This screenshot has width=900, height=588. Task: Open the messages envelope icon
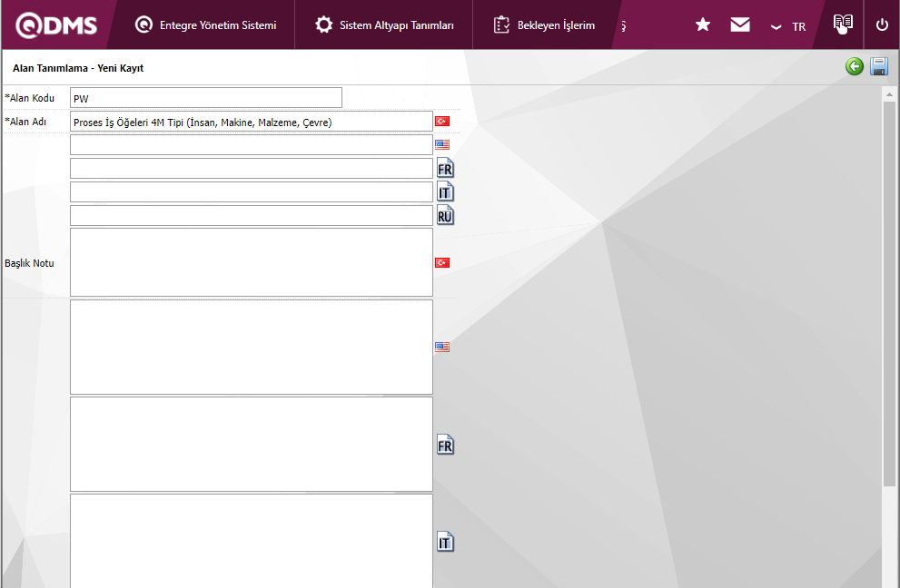pyautogui.click(x=740, y=24)
